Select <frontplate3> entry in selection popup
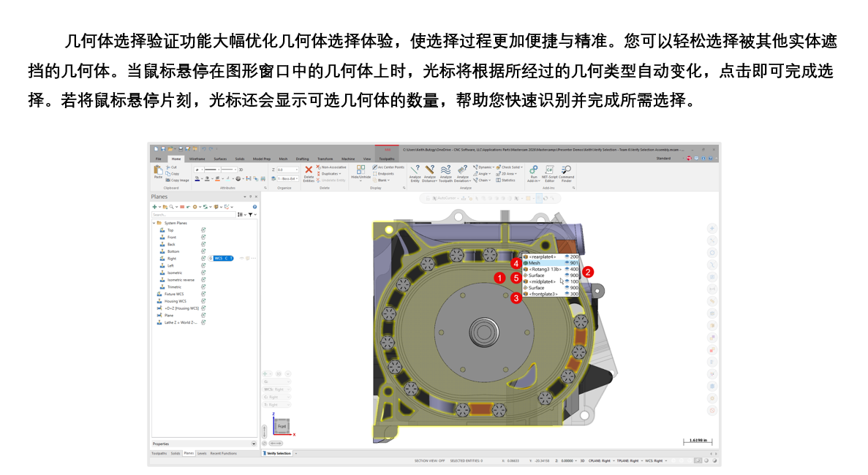Image resolution: width=868 pixels, height=475 pixels. [x=550, y=294]
